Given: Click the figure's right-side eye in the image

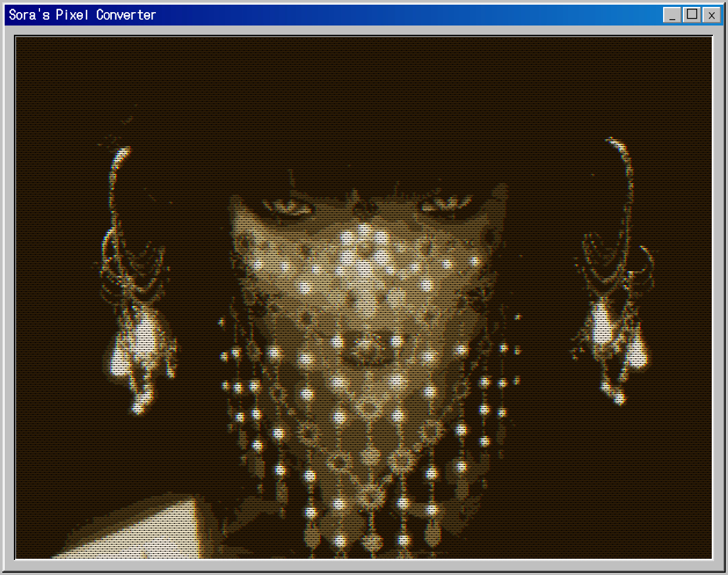Looking at the screenshot, I should tap(445, 204).
